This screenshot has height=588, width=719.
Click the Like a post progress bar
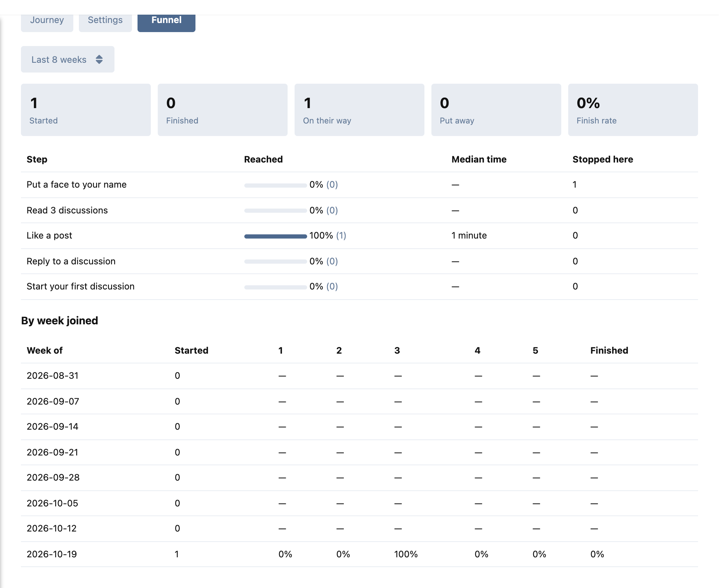tap(276, 236)
